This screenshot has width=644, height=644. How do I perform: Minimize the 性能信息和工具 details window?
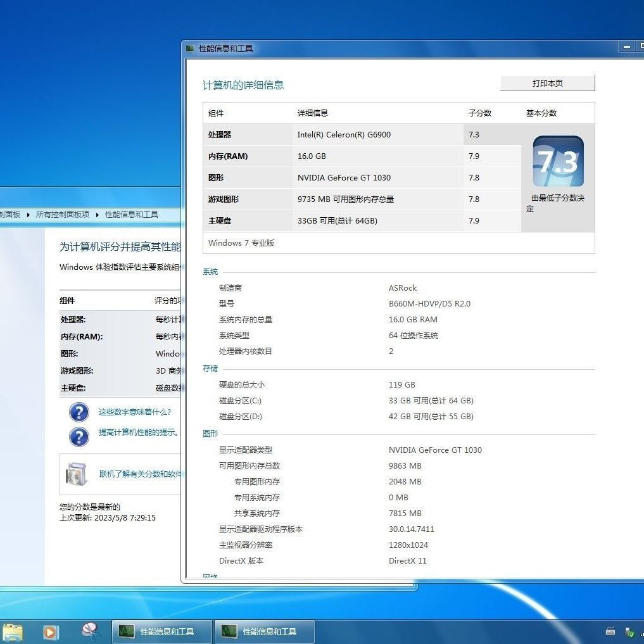pyautogui.click(x=626, y=47)
